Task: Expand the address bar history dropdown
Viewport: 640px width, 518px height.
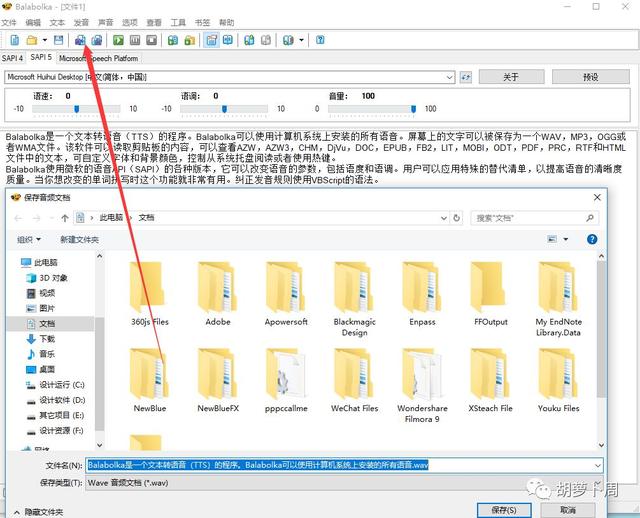Action: pyautogui.click(x=444, y=218)
